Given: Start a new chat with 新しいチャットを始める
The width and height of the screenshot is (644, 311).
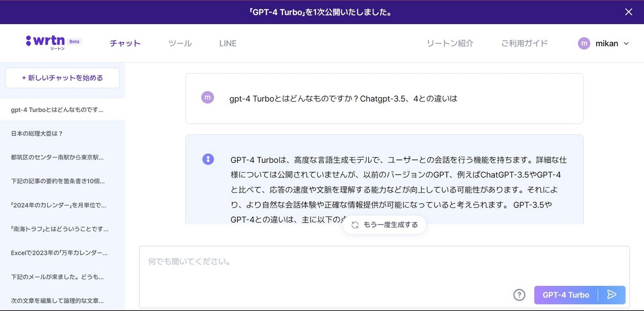Looking at the screenshot, I should point(62,78).
